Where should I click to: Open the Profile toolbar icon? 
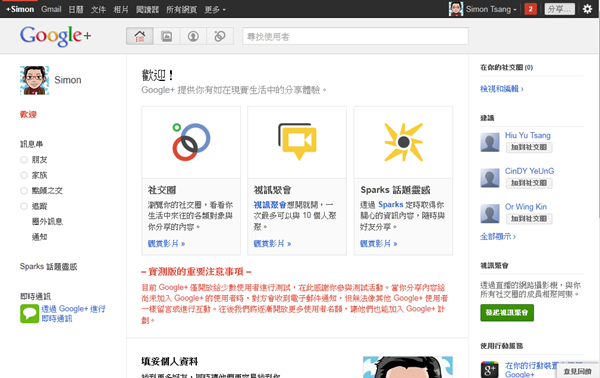tap(193, 36)
